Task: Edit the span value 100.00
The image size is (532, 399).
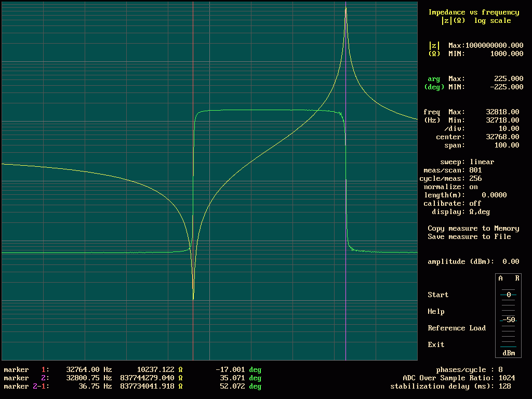Action: click(507, 145)
